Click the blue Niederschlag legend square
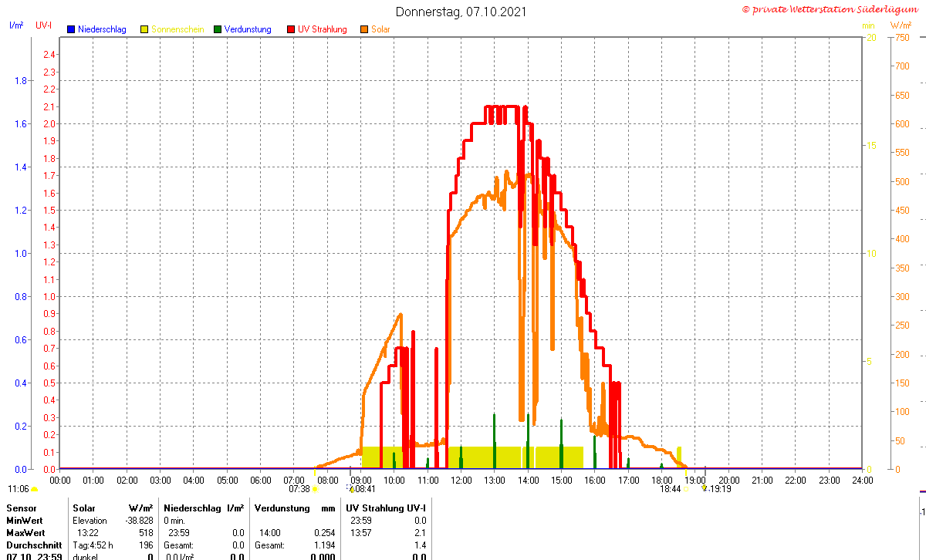The height and width of the screenshot is (560, 926). (71, 29)
